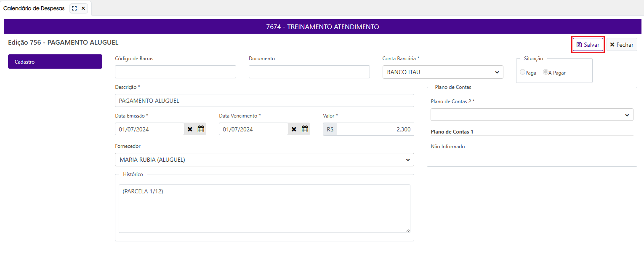The height and width of the screenshot is (254, 644).
Task: Open the Data Vencimento calendar picker
Action: pyautogui.click(x=305, y=129)
